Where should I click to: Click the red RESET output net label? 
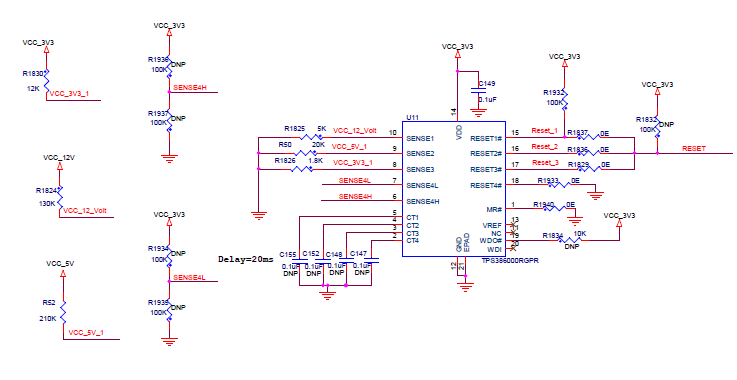click(x=694, y=148)
